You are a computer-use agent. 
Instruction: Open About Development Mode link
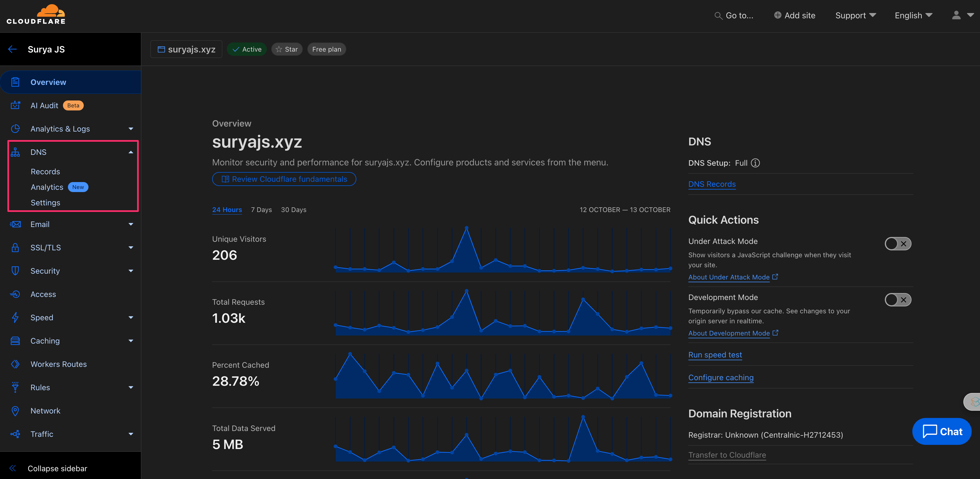click(729, 333)
